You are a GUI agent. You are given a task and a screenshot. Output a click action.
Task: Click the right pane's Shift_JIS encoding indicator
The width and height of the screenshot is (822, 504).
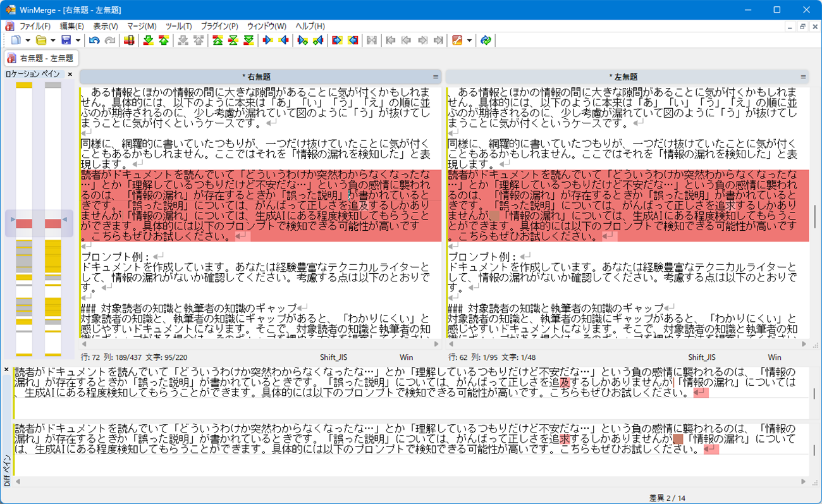click(702, 357)
